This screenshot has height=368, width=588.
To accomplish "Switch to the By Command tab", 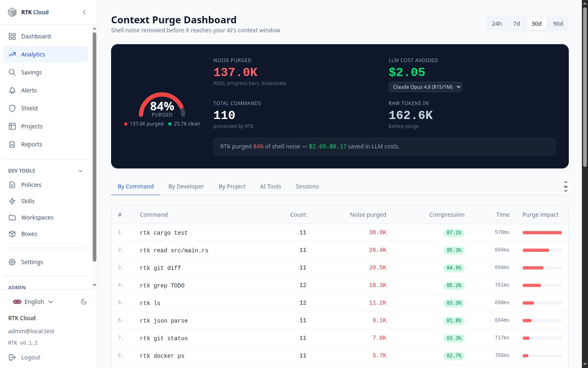I will coord(136,186).
